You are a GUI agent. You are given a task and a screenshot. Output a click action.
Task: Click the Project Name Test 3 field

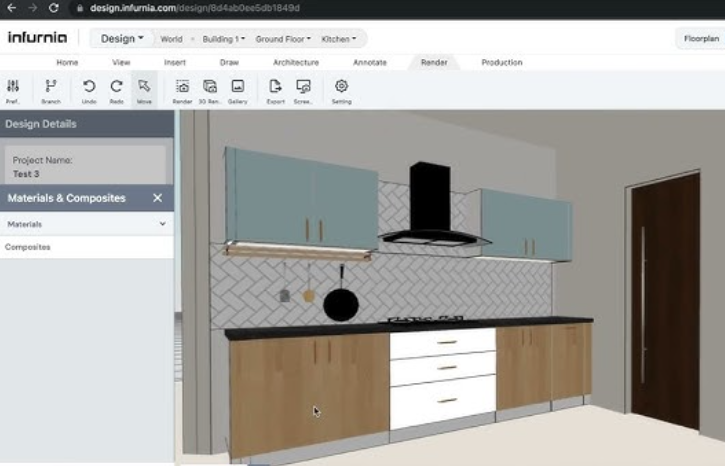[x=85, y=166]
